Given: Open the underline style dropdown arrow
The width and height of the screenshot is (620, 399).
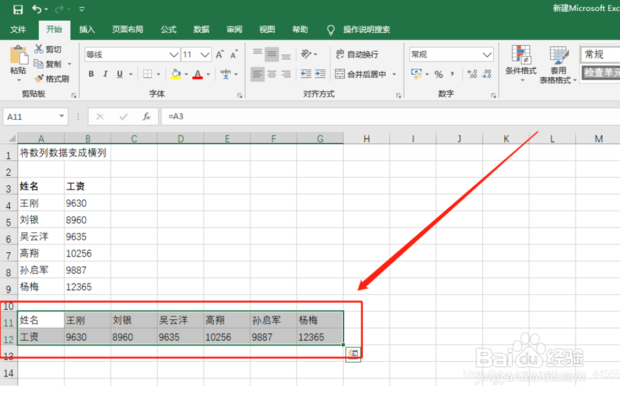Looking at the screenshot, I should [130, 74].
